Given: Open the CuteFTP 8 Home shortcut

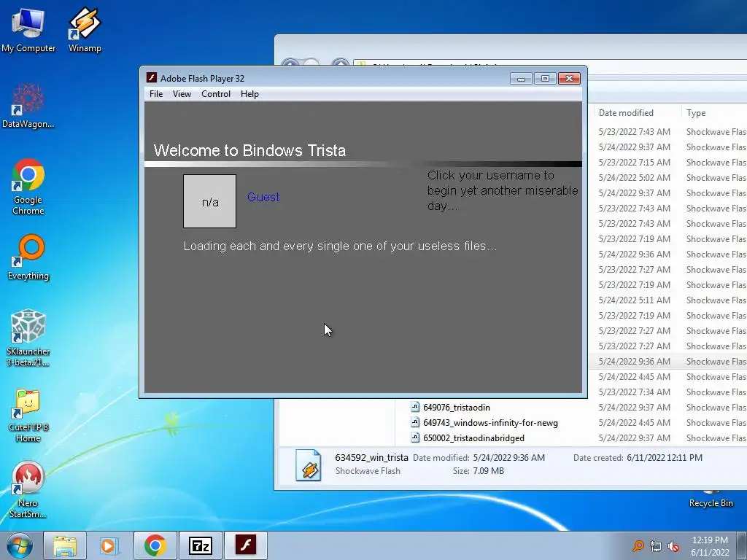Looking at the screenshot, I should tap(28, 415).
